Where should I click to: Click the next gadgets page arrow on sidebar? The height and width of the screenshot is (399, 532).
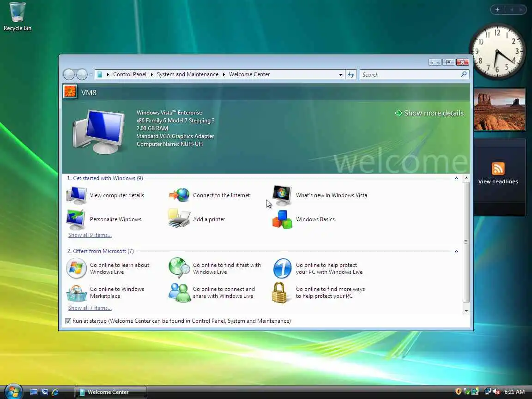coord(520,10)
